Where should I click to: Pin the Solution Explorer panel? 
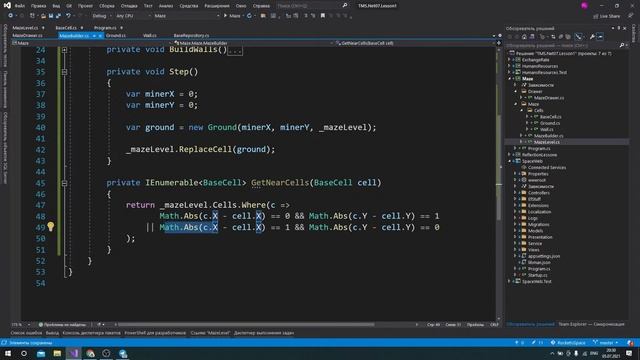point(619,28)
